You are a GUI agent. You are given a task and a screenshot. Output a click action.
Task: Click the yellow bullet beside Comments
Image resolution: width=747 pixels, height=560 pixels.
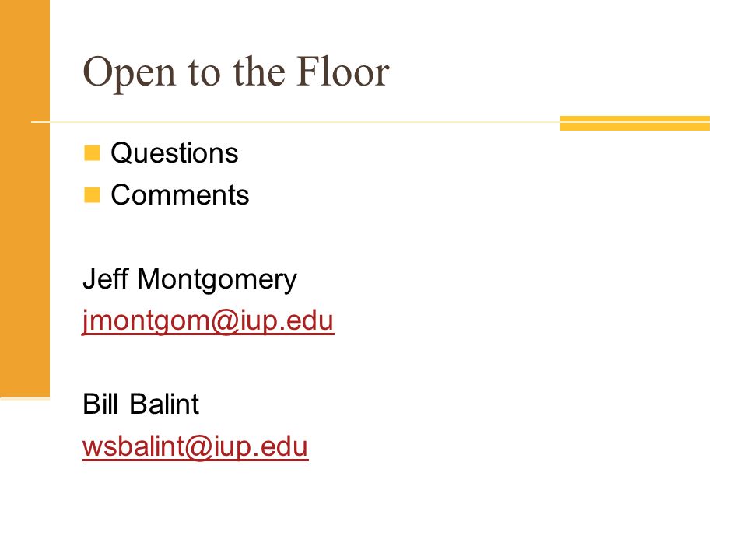click(92, 194)
